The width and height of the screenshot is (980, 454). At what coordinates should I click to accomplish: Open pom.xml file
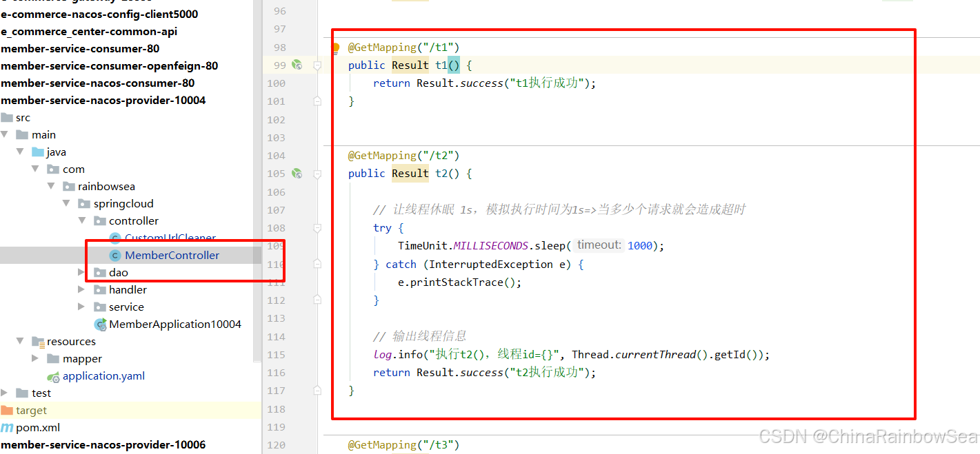tap(38, 427)
